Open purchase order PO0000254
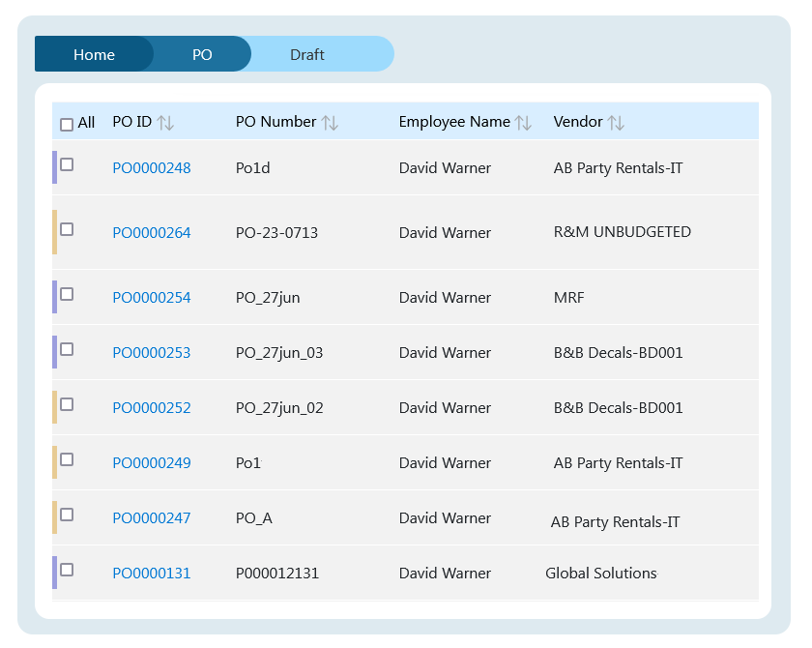This screenshot has height=648, width=812. [x=152, y=298]
